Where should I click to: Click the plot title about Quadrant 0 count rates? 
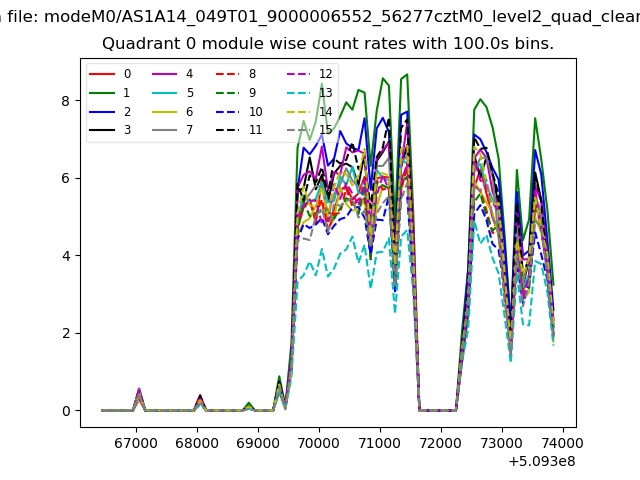pos(328,44)
